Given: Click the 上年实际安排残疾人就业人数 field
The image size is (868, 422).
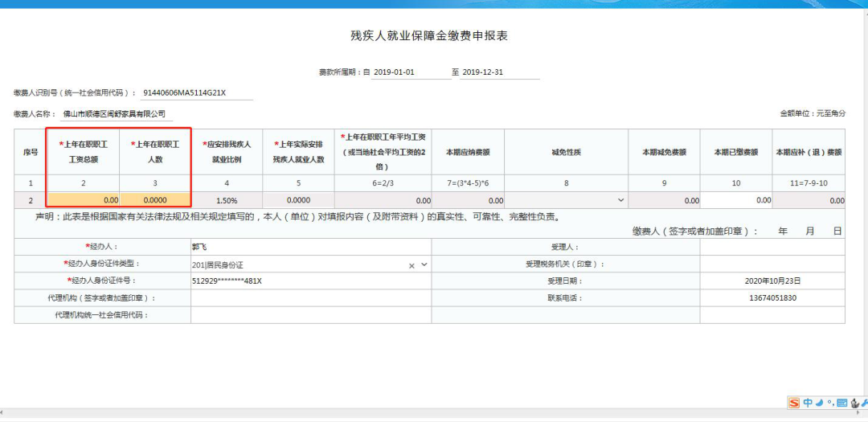Looking at the screenshot, I should tap(297, 200).
